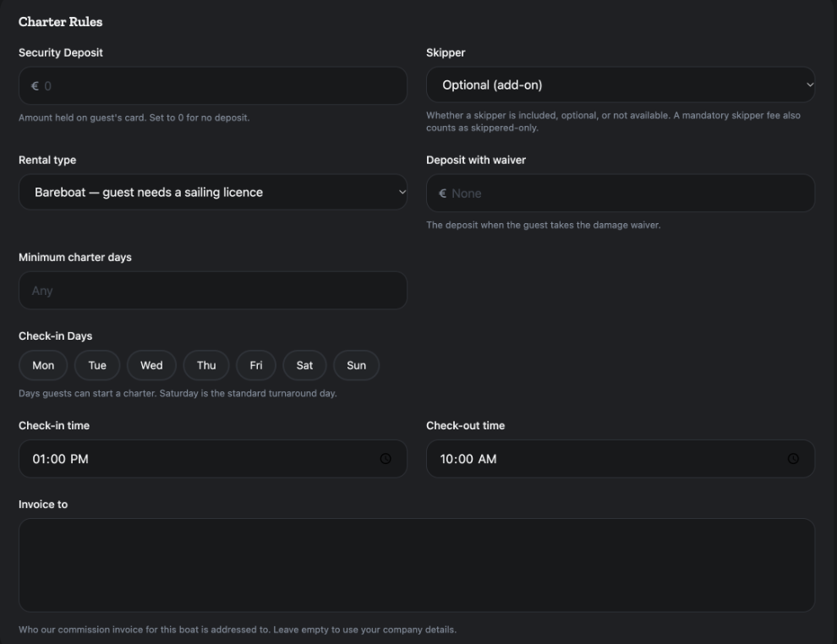Open the Check-out time clock picker icon
Viewport: 837px width, 644px height.
tap(793, 459)
